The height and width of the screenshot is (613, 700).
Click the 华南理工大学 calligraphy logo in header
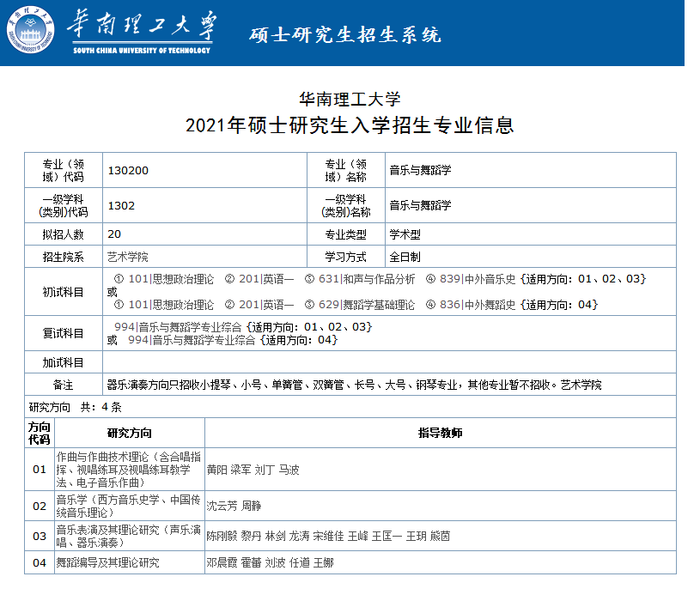pyautogui.click(x=142, y=32)
